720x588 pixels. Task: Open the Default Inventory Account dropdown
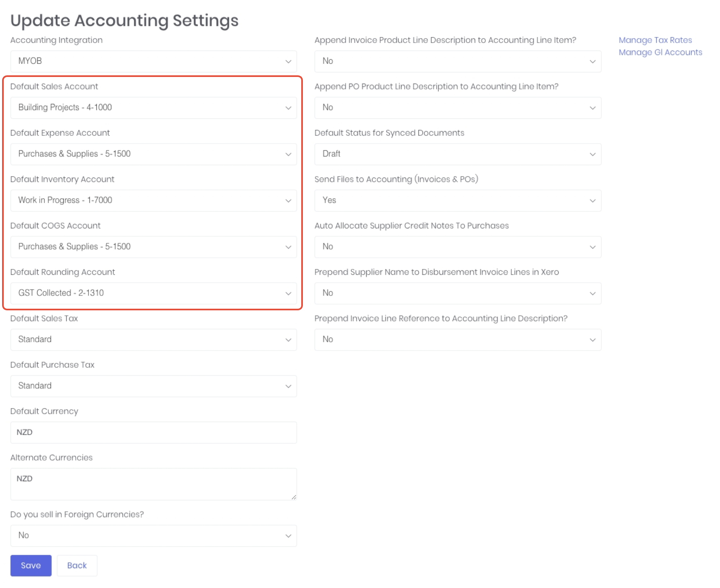point(154,200)
